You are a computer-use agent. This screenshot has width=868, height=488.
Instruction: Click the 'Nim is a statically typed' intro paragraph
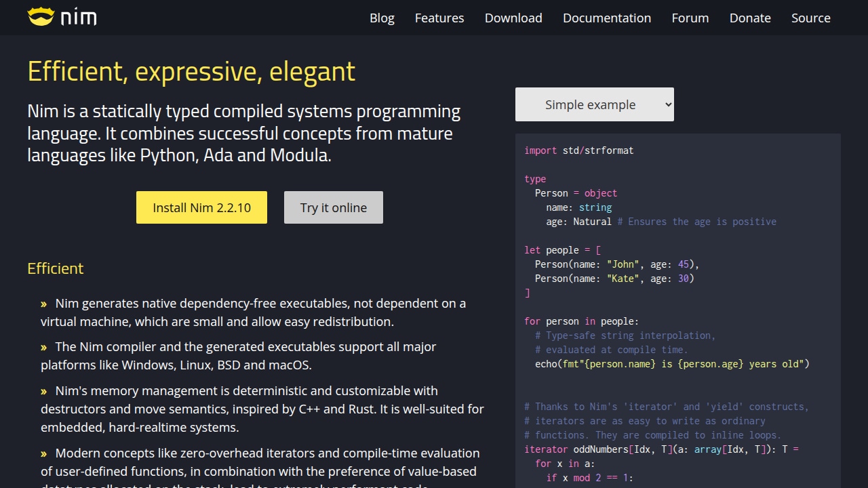(244, 134)
